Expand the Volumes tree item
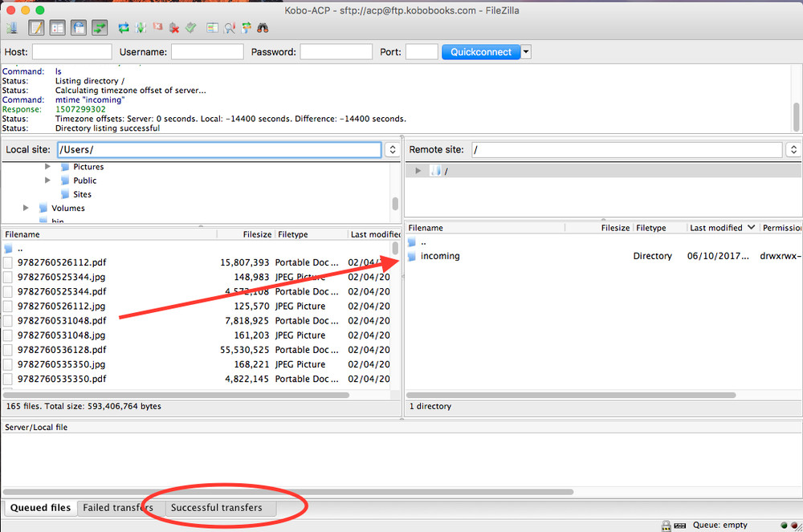 pyautogui.click(x=26, y=208)
